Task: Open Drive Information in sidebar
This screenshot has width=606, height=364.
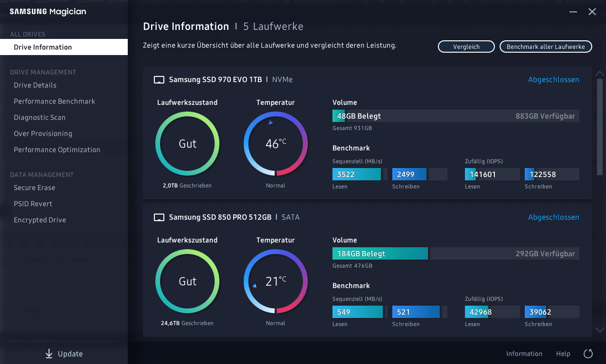Action: click(x=64, y=47)
